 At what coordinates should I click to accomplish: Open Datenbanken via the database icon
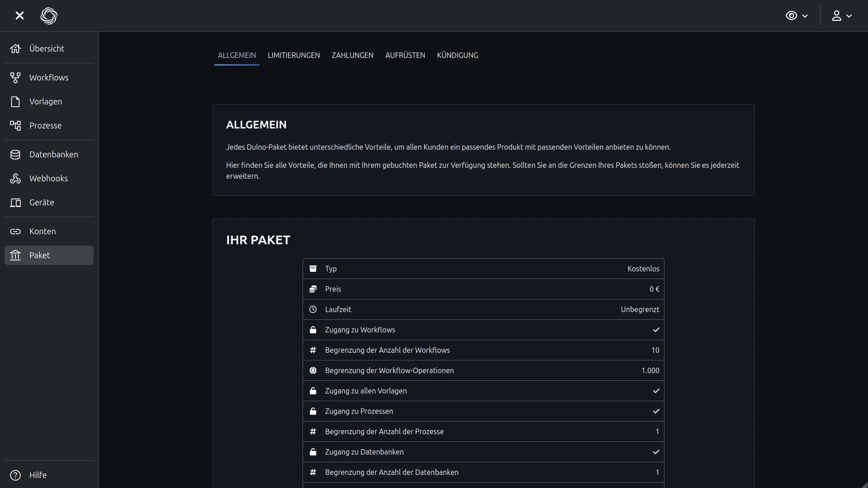[x=15, y=155]
